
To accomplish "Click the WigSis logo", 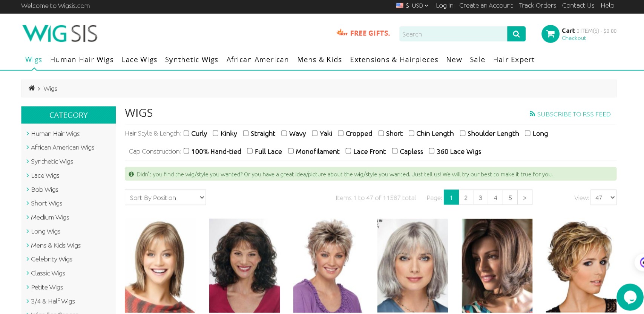I will point(60,34).
